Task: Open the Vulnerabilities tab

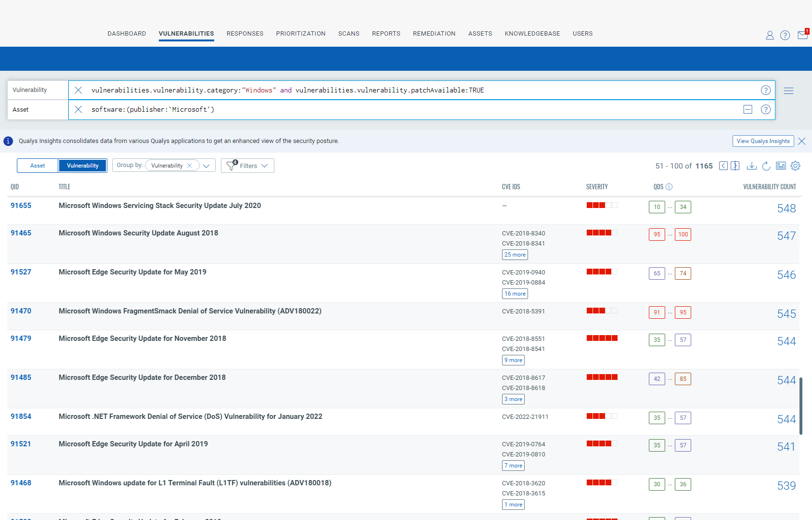Action: (186, 34)
